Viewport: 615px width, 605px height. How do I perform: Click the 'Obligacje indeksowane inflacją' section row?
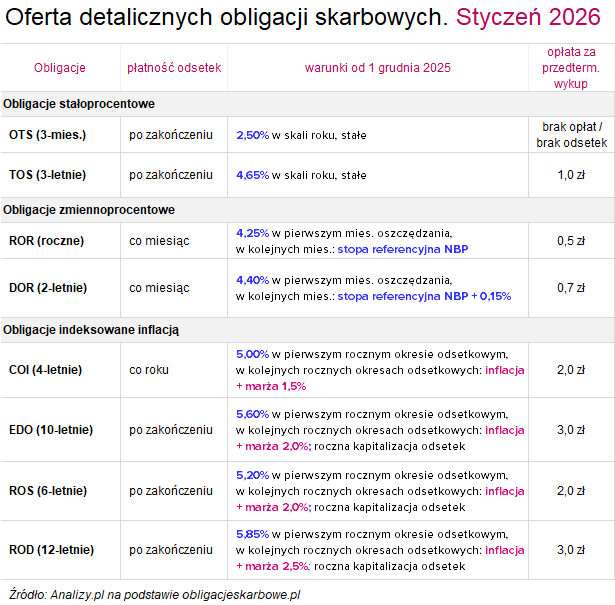tap(93, 329)
